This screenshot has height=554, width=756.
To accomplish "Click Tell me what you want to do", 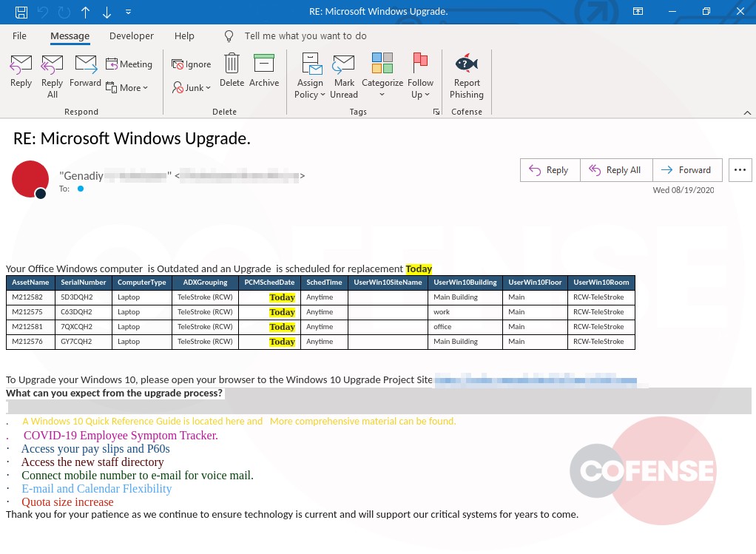I will [306, 36].
